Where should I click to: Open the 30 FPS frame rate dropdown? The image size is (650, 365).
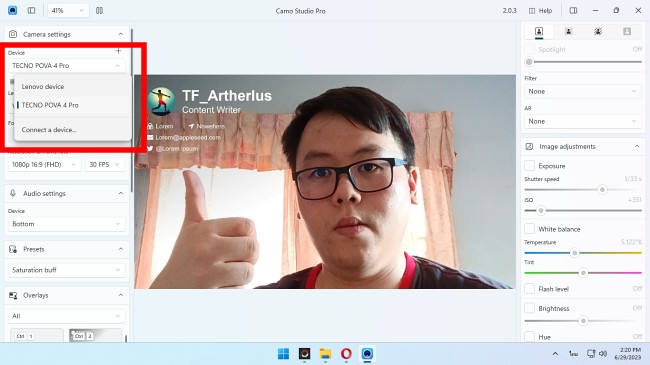(x=104, y=165)
